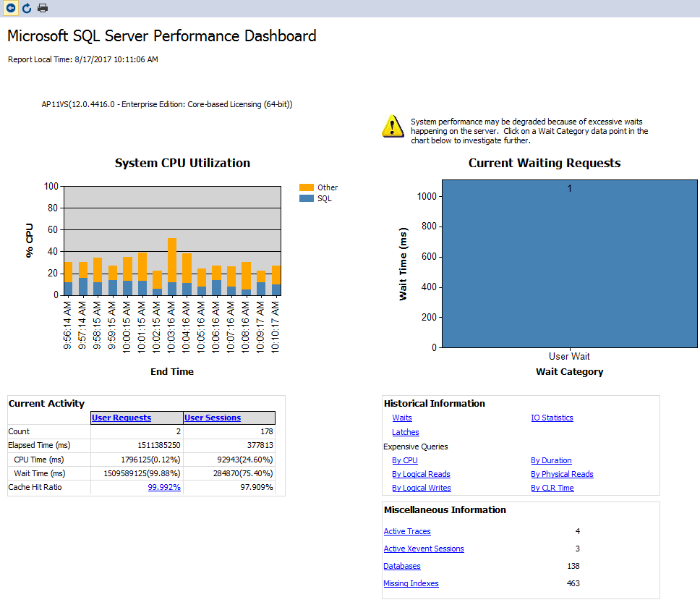Viewport: 700px width, 605px height.
Task: Click the 99.992% cache hit ratio link
Action: pyautogui.click(x=164, y=488)
